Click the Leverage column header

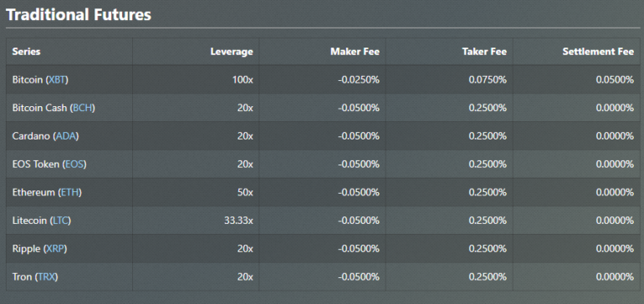point(232,52)
